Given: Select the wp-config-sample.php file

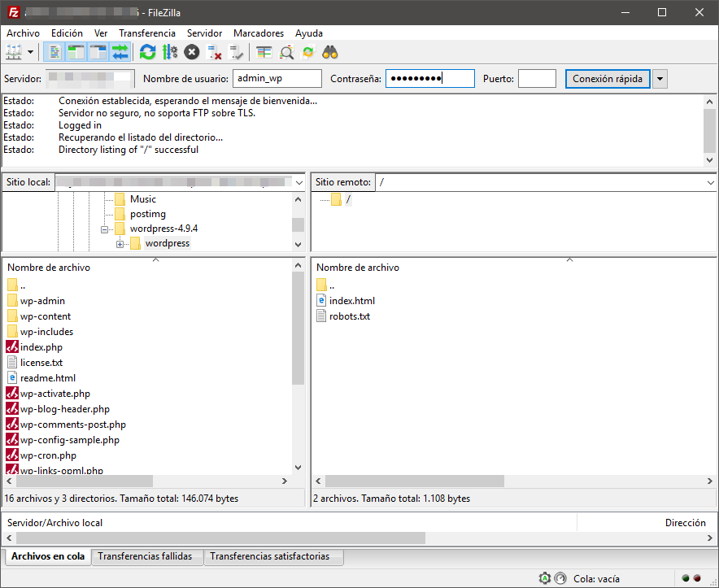Looking at the screenshot, I should coord(70,440).
